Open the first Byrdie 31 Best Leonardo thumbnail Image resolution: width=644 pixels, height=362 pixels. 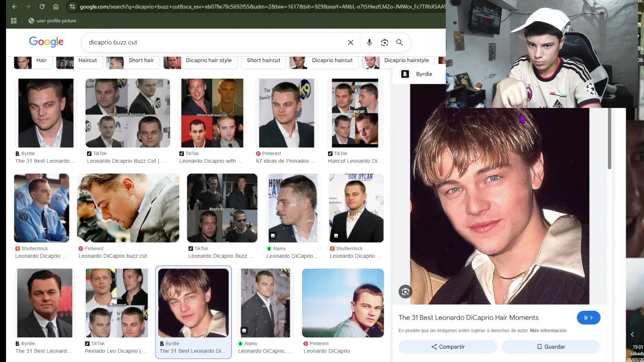point(46,113)
